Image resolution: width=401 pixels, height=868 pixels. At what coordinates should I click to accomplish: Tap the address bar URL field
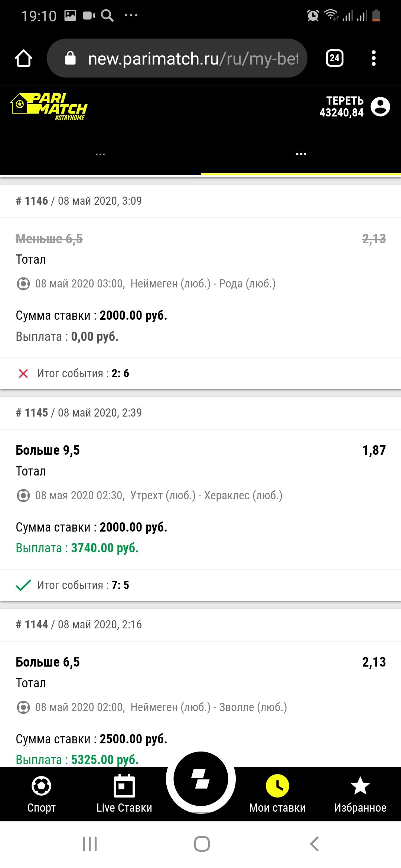pos(192,59)
